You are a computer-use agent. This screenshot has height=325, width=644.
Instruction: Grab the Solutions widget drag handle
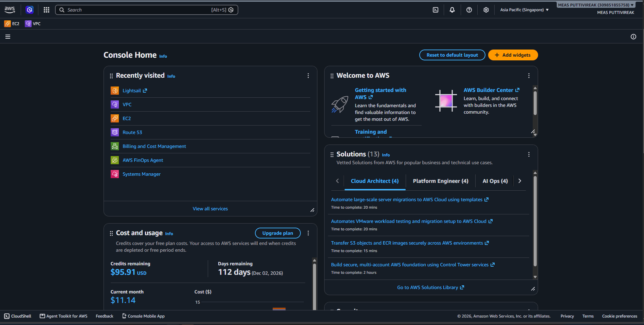332,155
